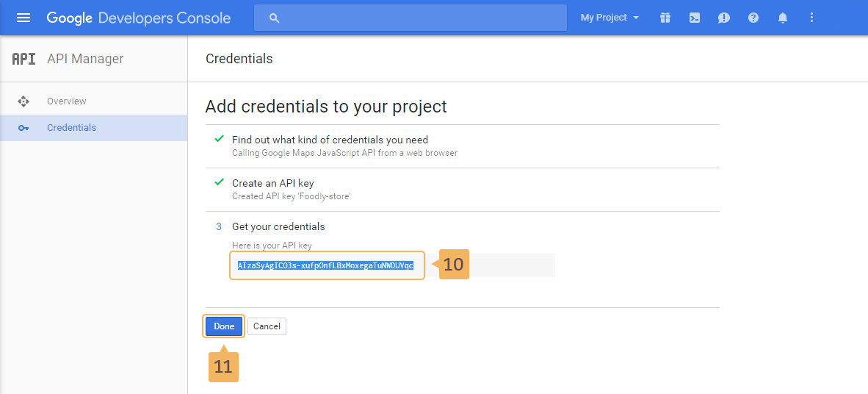Open the help question mark icon
The image size is (868, 394).
tap(753, 18)
